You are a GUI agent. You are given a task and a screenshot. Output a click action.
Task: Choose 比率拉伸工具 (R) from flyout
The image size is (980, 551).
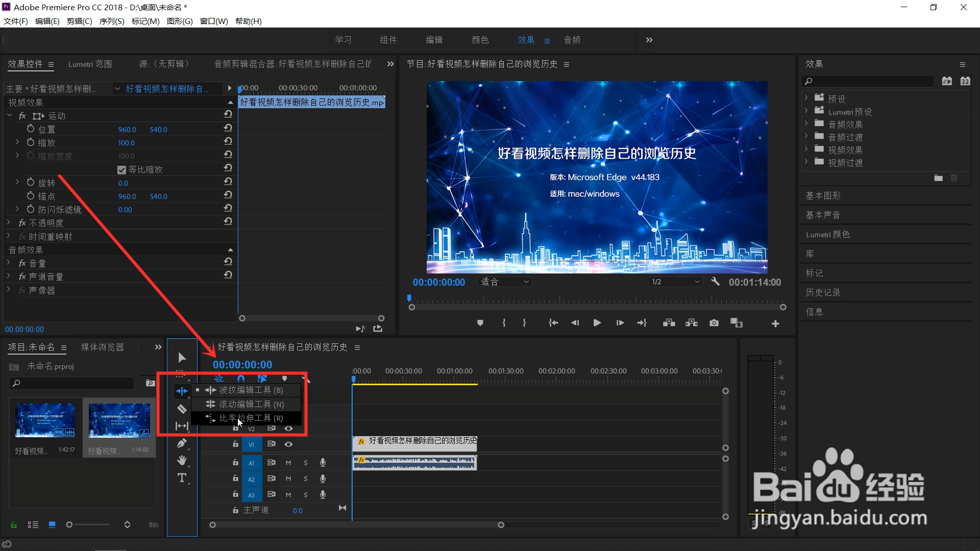click(246, 418)
